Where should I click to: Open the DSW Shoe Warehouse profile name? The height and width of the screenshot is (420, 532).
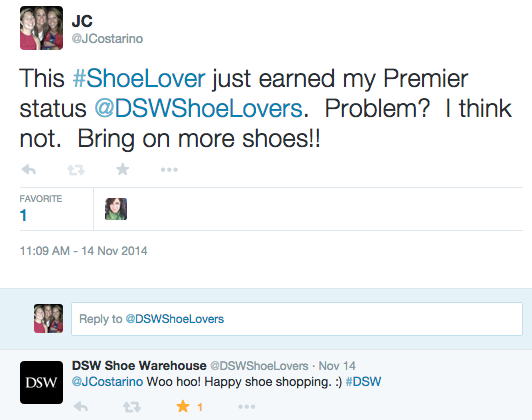pyautogui.click(x=139, y=366)
